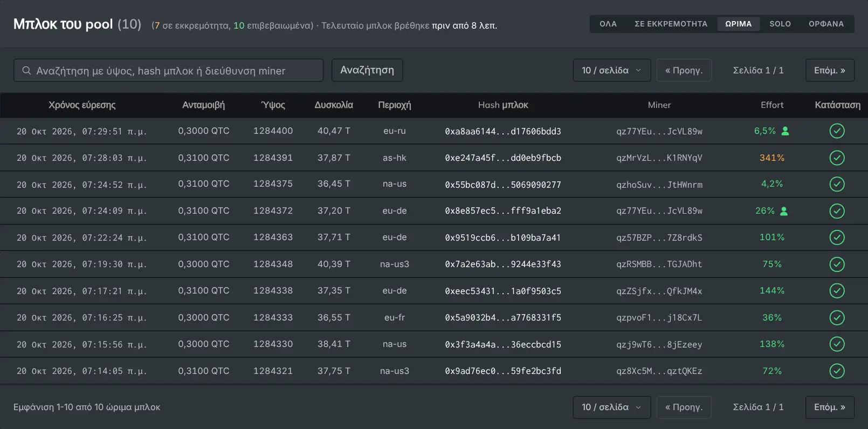Click confirmed status icon for block 1284372
This screenshot has width=868, height=429.
coord(837,211)
